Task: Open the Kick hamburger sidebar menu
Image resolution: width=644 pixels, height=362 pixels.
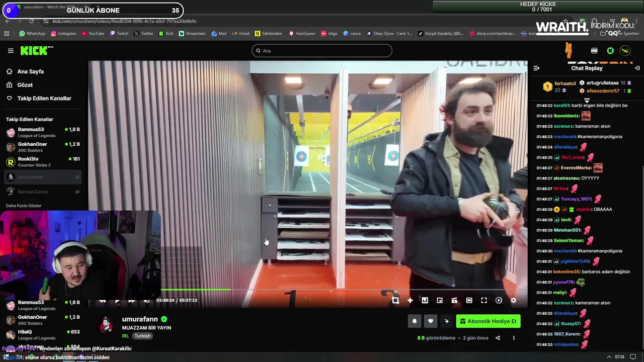Action: [11, 51]
